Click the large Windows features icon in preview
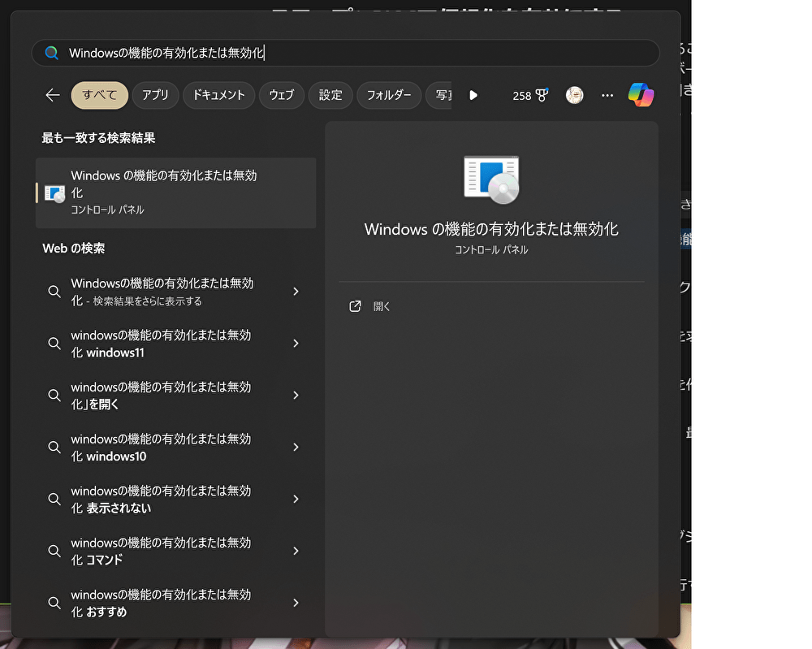The image size is (812, 649). (491, 180)
